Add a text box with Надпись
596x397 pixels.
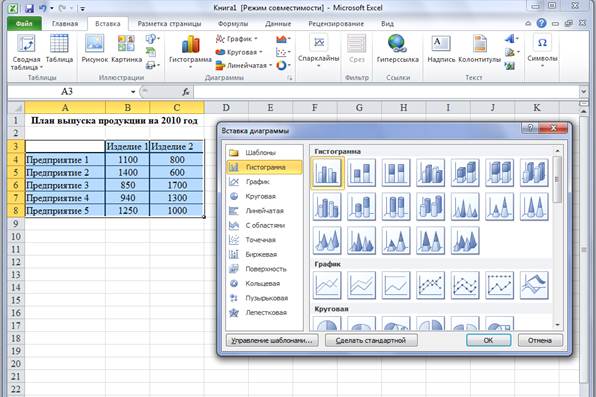point(441,48)
